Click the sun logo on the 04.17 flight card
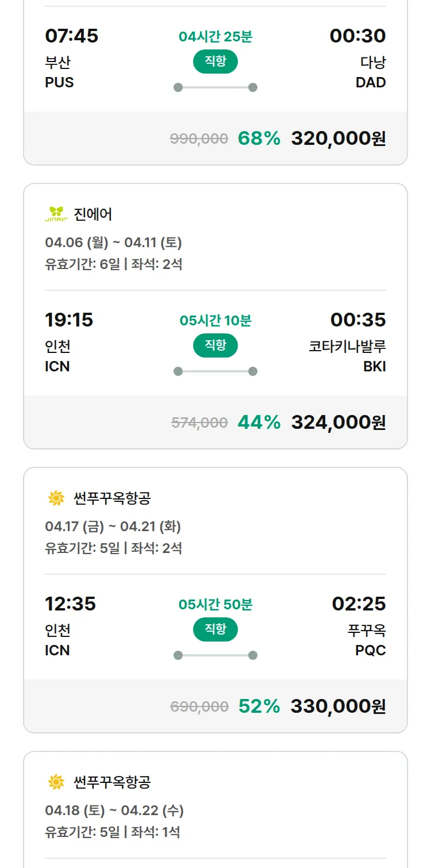 tap(56, 498)
